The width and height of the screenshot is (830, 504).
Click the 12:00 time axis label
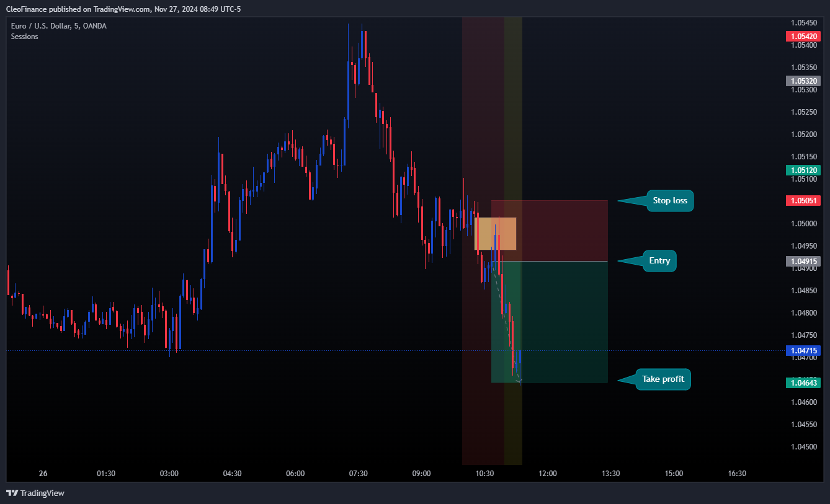[548, 474]
